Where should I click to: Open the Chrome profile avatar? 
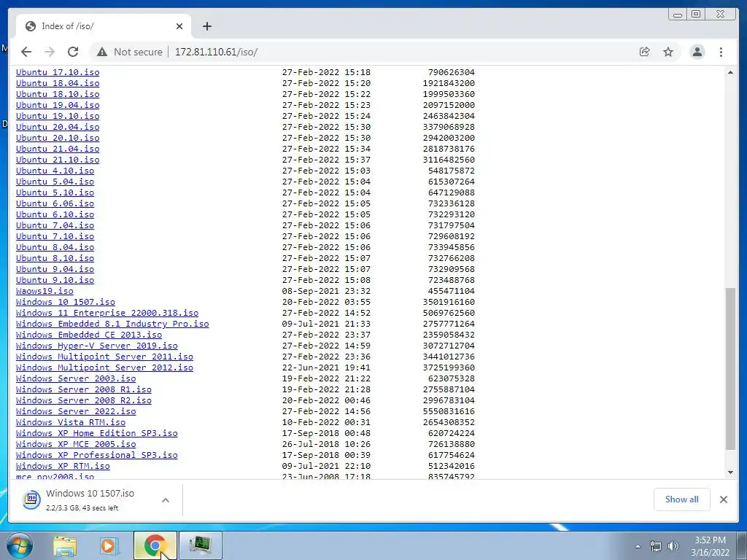click(x=697, y=52)
